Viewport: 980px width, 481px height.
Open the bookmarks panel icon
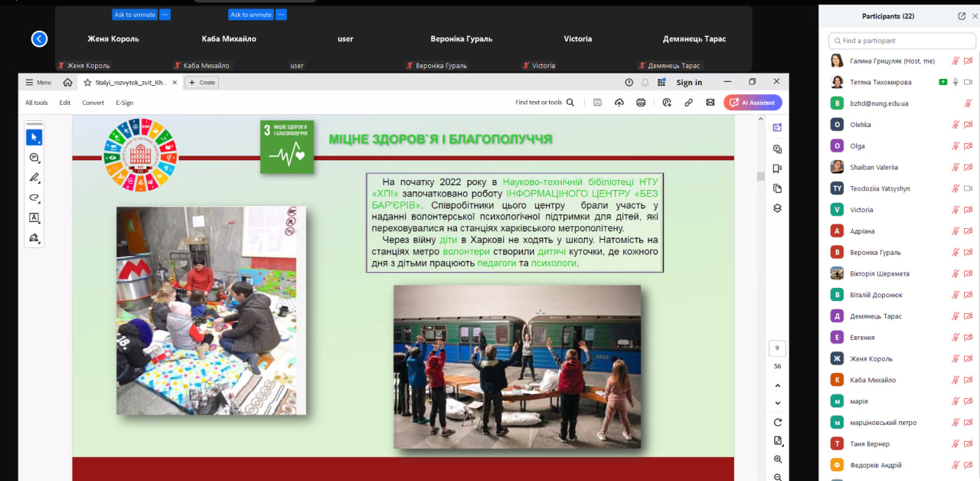tap(777, 169)
